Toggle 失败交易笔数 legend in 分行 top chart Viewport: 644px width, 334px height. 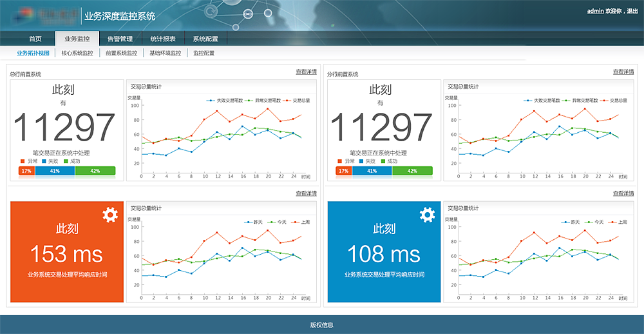coord(542,101)
